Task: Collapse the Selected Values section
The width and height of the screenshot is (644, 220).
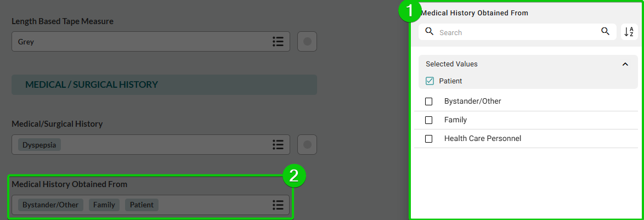Action: click(625, 64)
